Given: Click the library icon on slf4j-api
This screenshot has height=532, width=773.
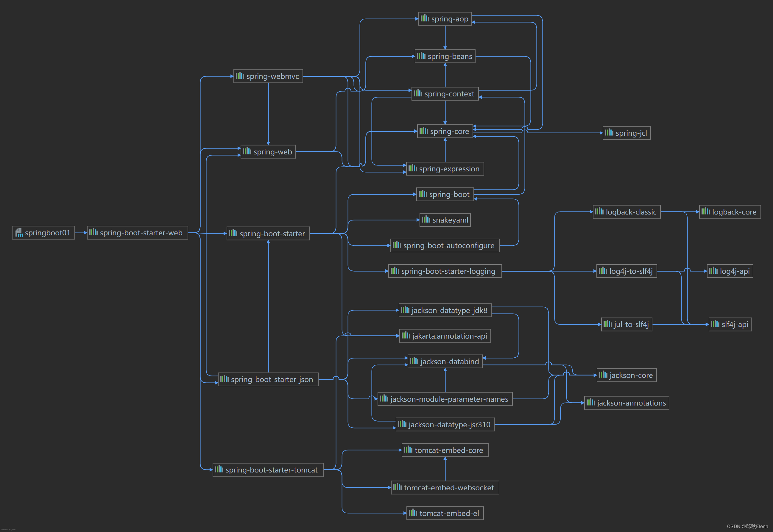Looking at the screenshot, I should click(x=715, y=324).
